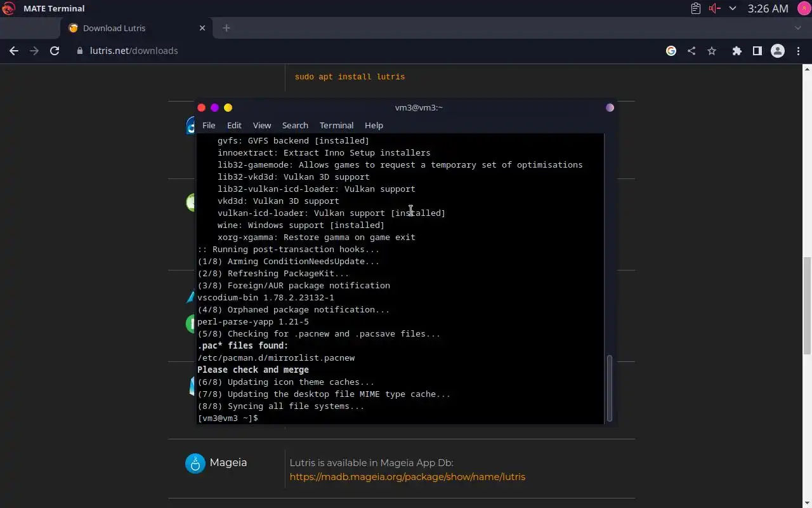Click the browser back arrow
Image resolution: width=812 pixels, height=508 pixels.
[14, 51]
